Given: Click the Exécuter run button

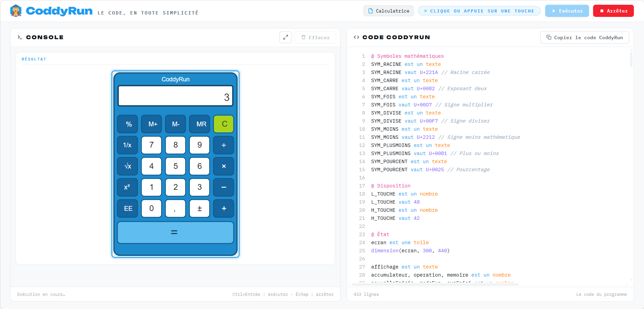Looking at the screenshot, I should coord(567,11).
